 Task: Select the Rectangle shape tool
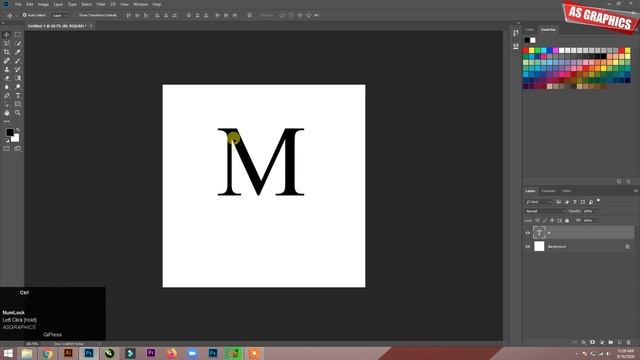[x=18, y=104]
